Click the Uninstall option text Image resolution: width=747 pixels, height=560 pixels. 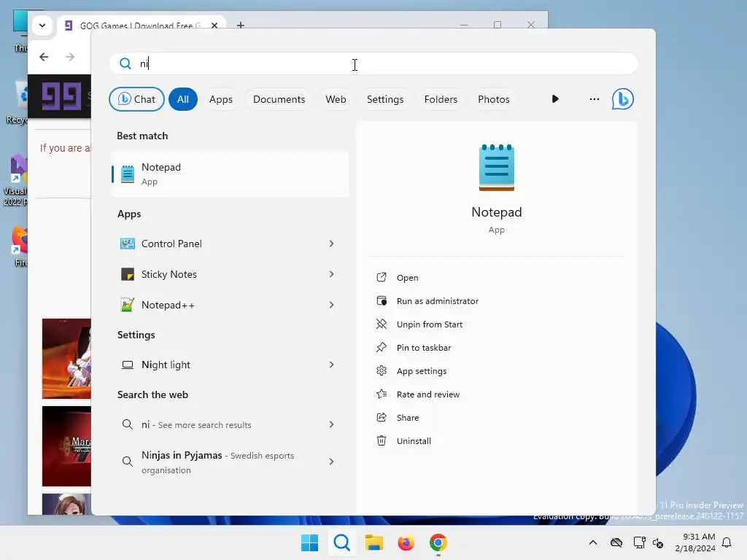click(x=414, y=441)
